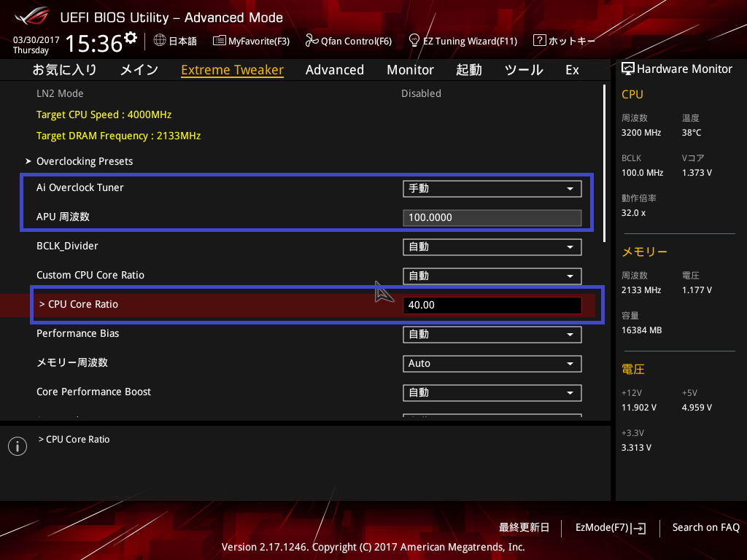The width and height of the screenshot is (747, 560).
Task: Click the info icon in help panel
Action: [18, 446]
